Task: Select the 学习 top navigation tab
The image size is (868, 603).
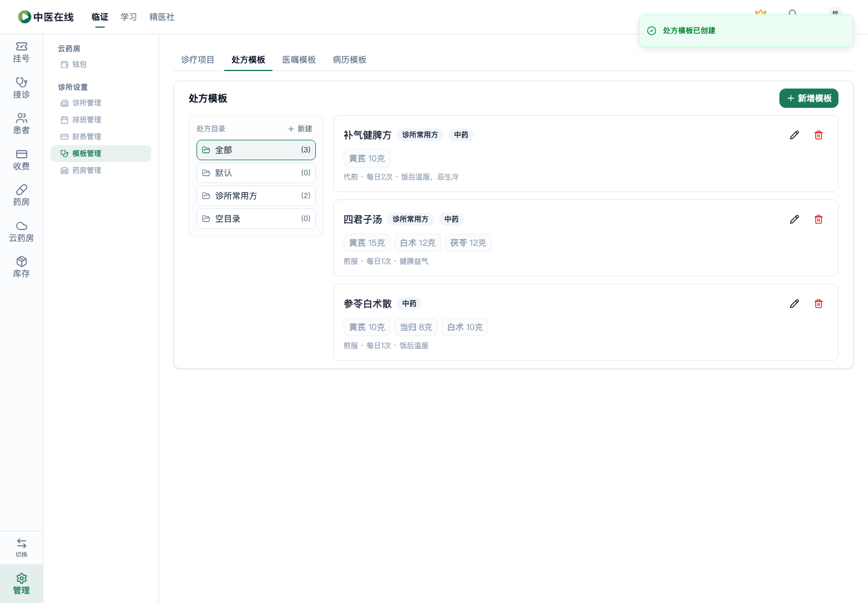Action: click(x=129, y=17)
